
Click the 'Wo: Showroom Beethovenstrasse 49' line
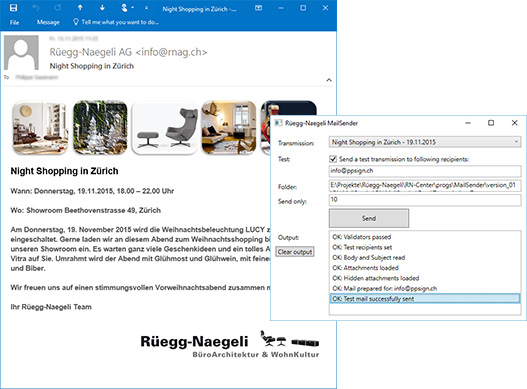pyautogui.click(x=86, y=210)
